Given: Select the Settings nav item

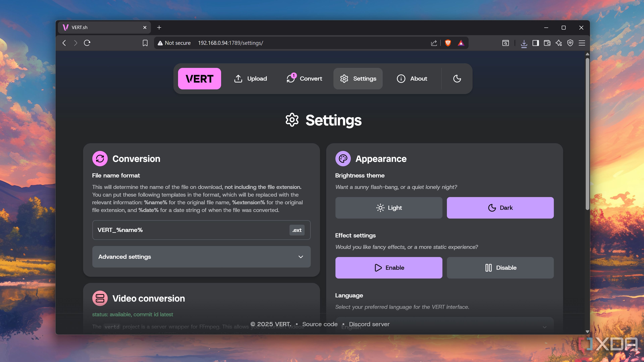Looking at the screenshot, I should (x=358, y=79).
